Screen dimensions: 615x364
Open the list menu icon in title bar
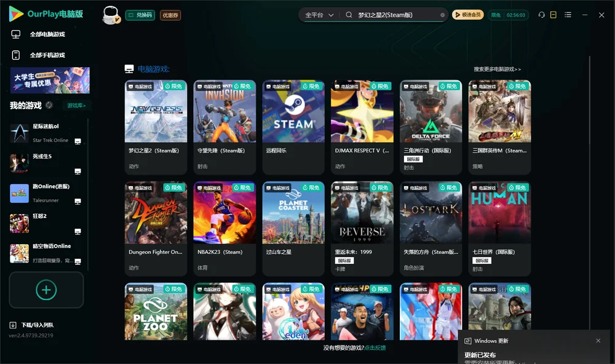[x=568, y=15]
